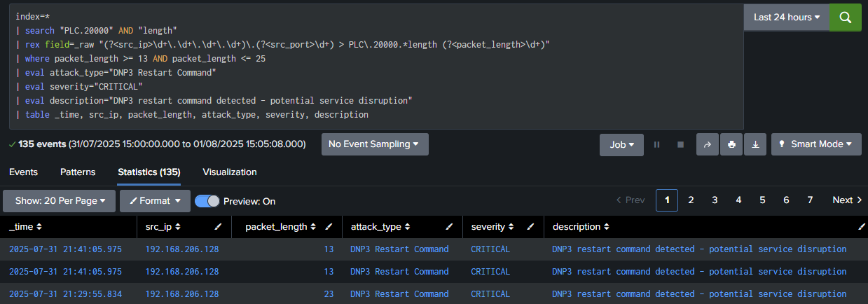The width and height of the screenshot is (868, 304).
Task: Click pencil icon on src_ip column
Action: click(218, 227)
